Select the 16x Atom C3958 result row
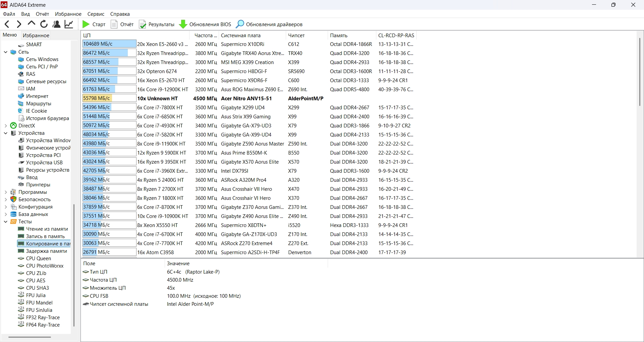644x342 pixels. [x=249, y=252]
